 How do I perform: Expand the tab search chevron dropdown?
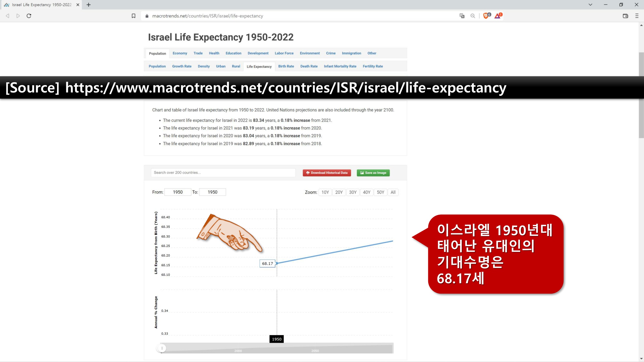click(590, 5)
